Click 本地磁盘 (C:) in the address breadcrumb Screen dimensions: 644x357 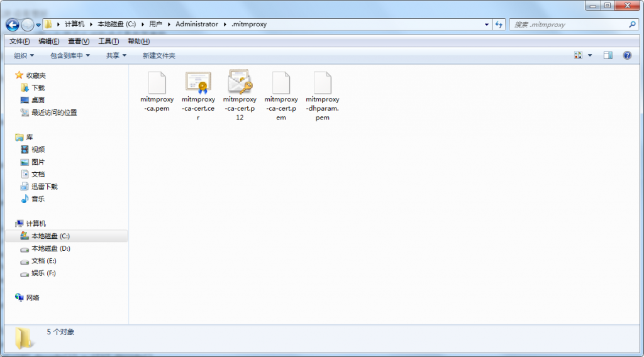(116, 25)
